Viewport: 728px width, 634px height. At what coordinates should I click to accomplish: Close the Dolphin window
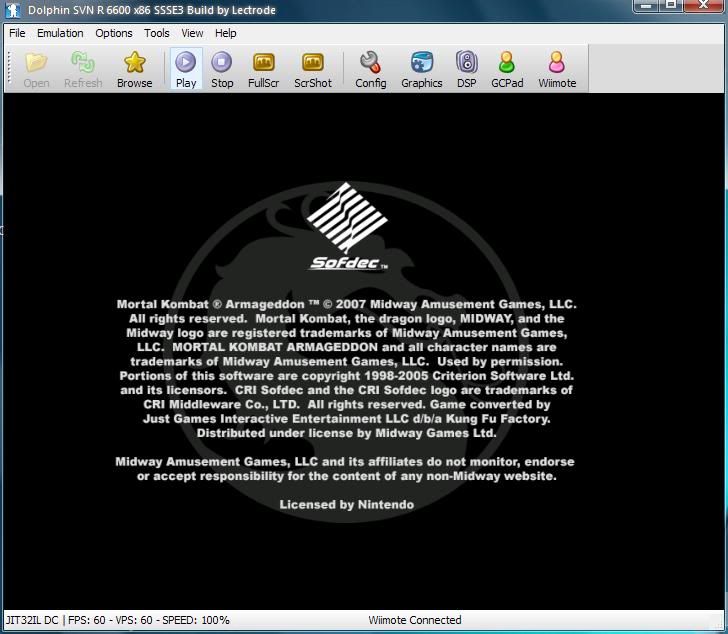(703, 6)
